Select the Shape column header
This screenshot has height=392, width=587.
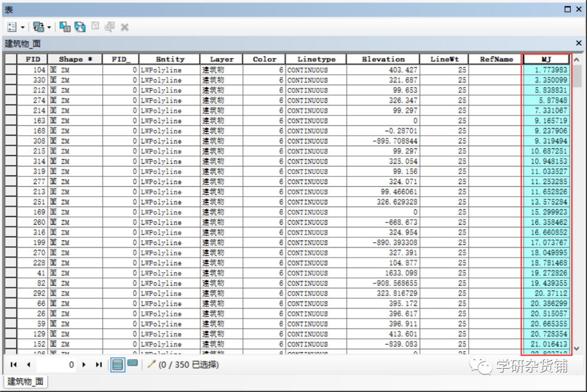(x=75, y=59)
